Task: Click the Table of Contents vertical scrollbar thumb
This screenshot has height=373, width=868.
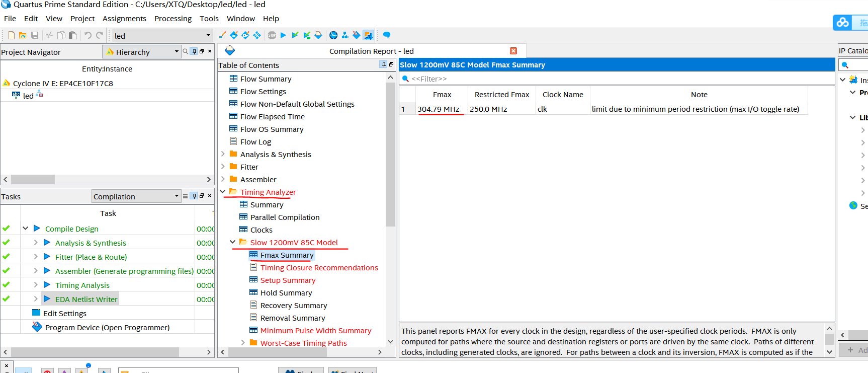Action: coord(390,154)
